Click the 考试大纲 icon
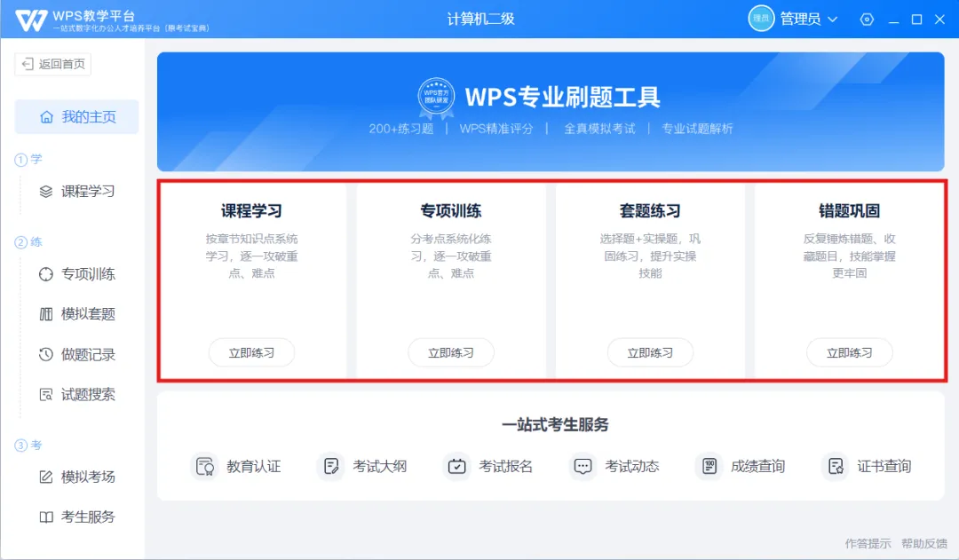 [x=331, y=467]
